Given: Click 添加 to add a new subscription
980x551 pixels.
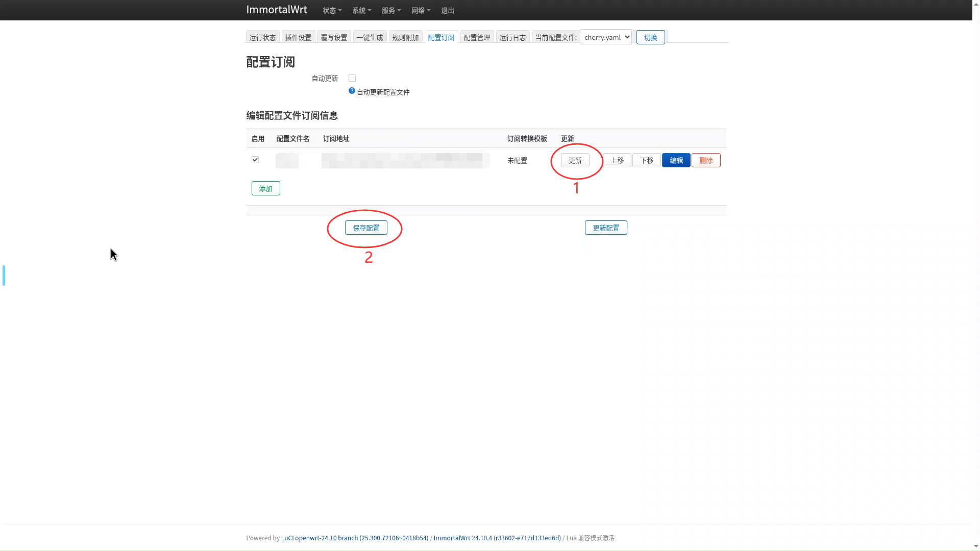Looking at the screenshot, I should click(x=265, y=188).
